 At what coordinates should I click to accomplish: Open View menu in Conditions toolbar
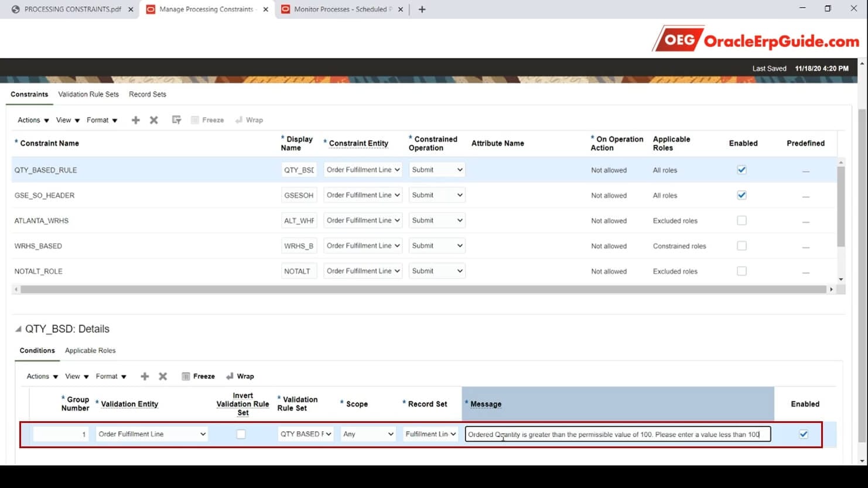pyautogui.click(x=77, y=376)
